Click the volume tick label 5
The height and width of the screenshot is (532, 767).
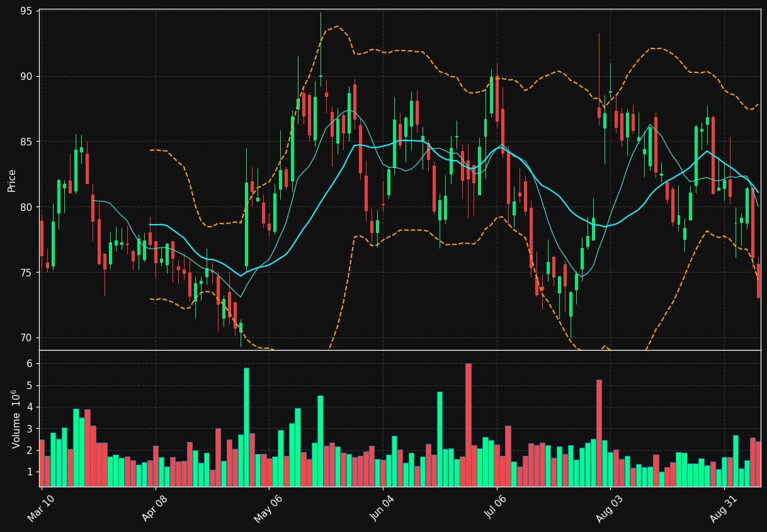pos(30,385)
